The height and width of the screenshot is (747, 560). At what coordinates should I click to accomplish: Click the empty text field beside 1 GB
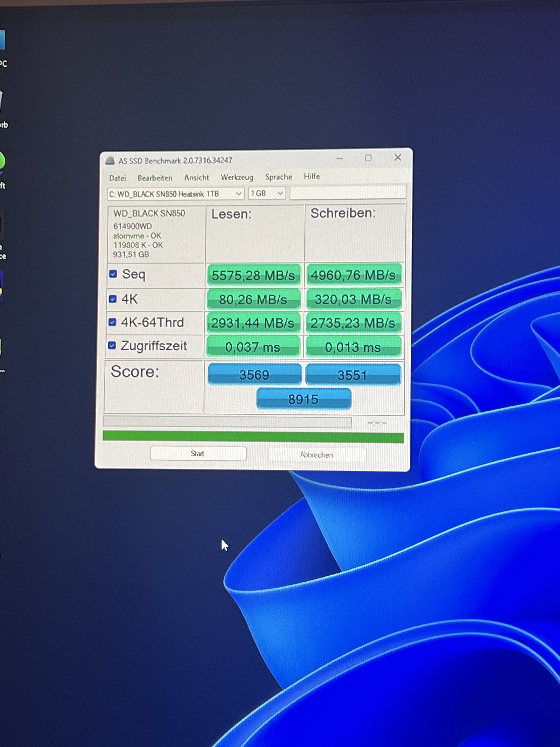(348, 192)
